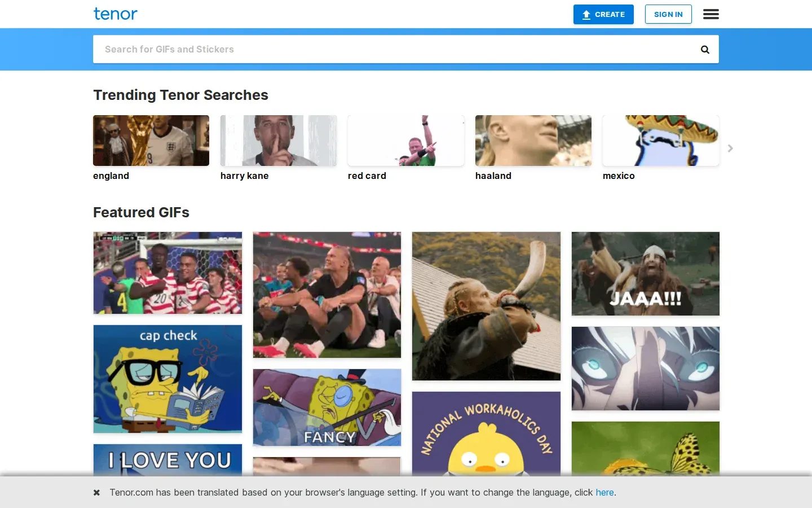Focus the GIFs and Stickers search field

coord(395,49)
